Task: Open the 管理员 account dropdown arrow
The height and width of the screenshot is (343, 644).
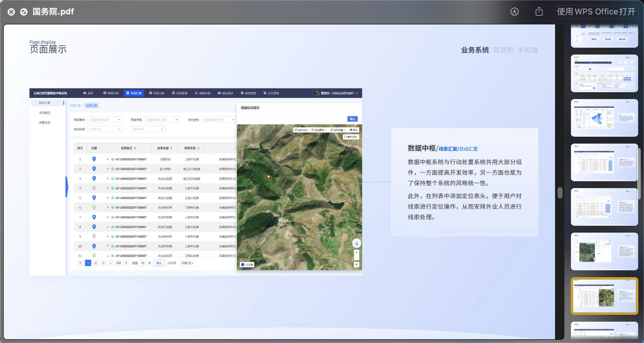Action: [356, 93]
